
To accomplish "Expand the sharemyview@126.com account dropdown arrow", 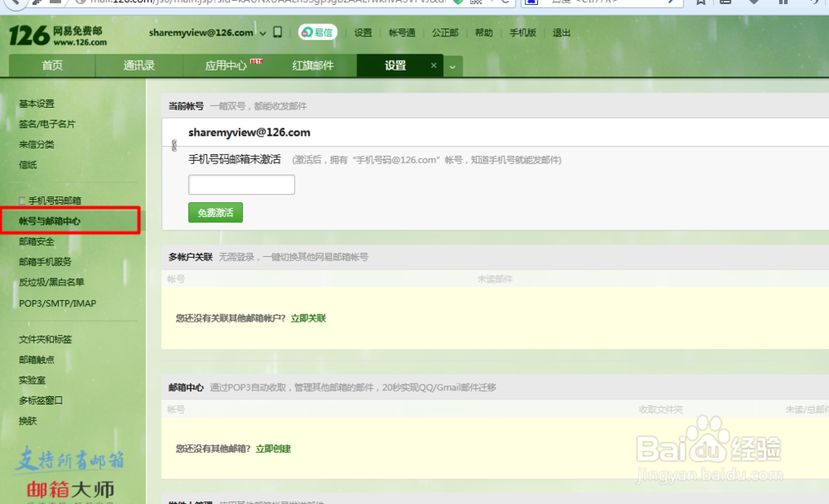I will tap(263, 33).
